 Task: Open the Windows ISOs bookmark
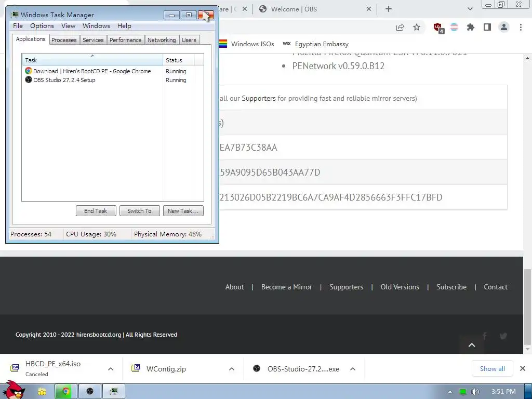(247, 44)
